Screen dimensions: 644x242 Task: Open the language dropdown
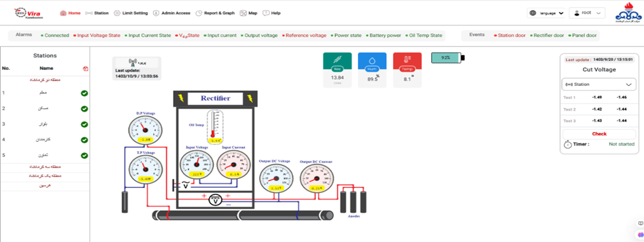pyautogui.click(x=546, y=13)
